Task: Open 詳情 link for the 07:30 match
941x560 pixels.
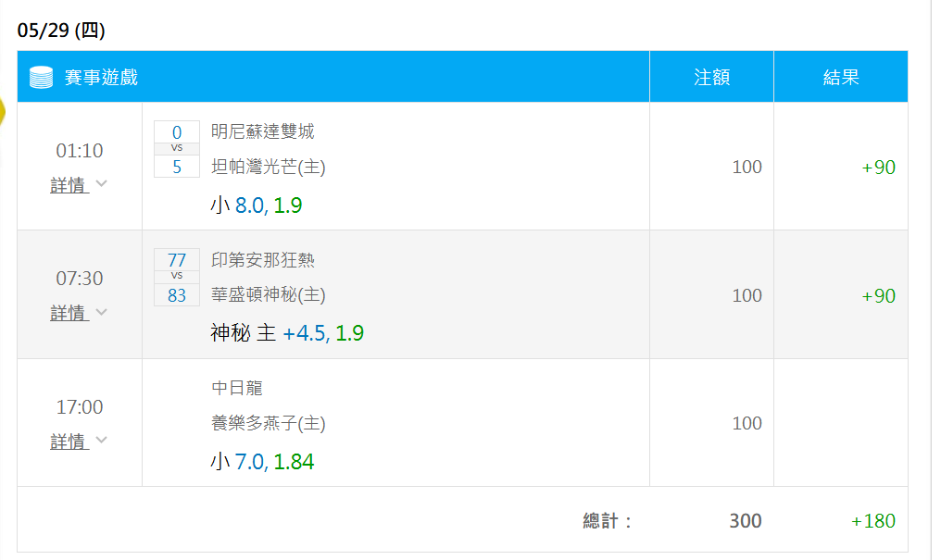Action: 69,312
